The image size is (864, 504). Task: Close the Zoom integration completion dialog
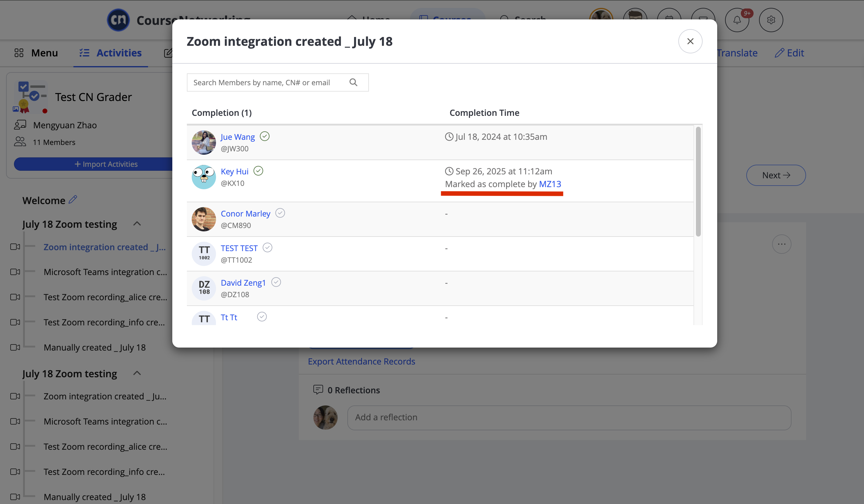(690, 41)
